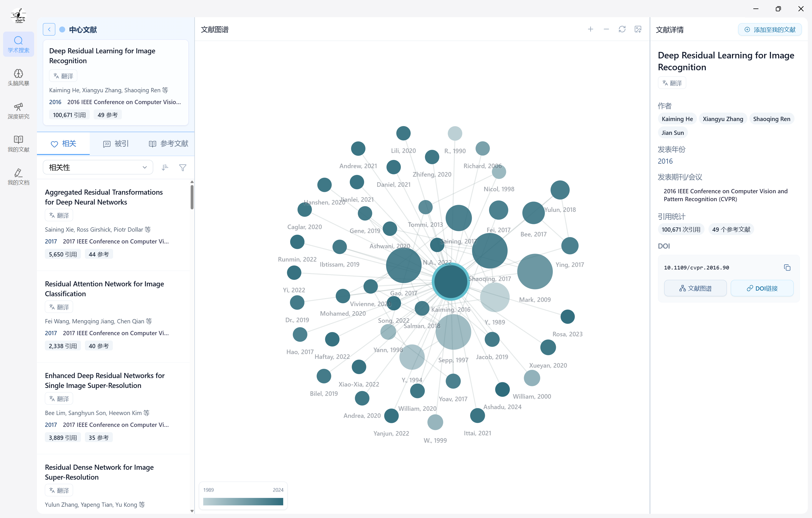Open the 头脑风暴 brainstorm sidebar icon
The image size is (812, 518).
coord(18,77)
